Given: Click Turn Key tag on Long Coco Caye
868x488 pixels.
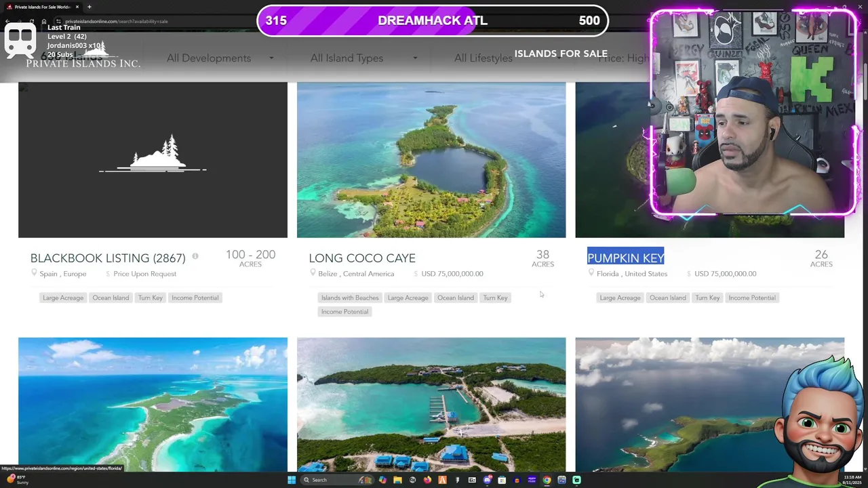Looking at the screenshot, I should coord(495,298).
